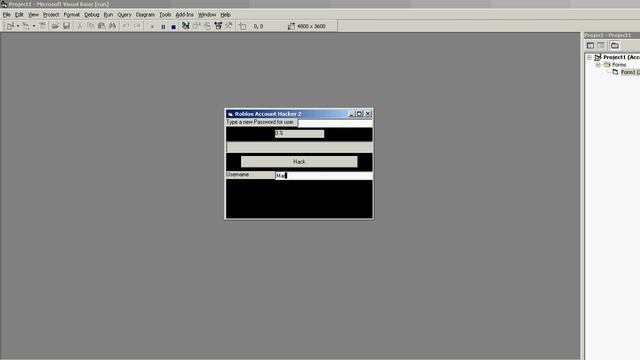This screenshot has width=640, height=360.
Task: Open the Form Layout Window icon
Action: coord(207,26)
